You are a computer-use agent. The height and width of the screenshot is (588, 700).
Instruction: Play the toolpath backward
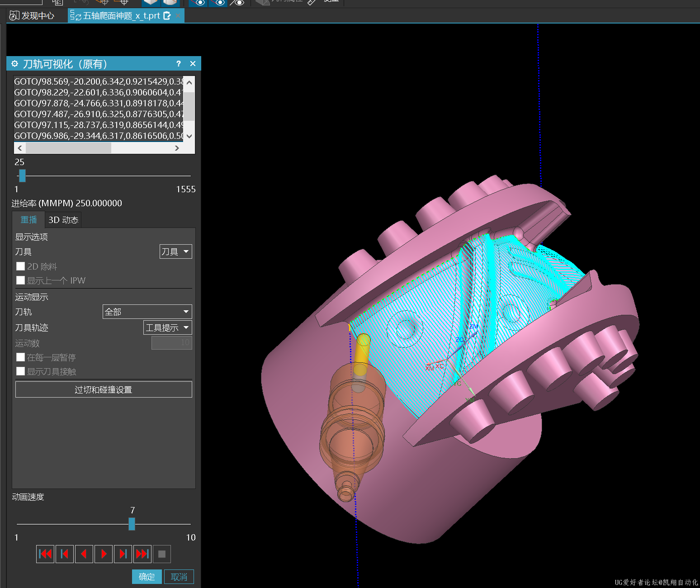point(84,554)
